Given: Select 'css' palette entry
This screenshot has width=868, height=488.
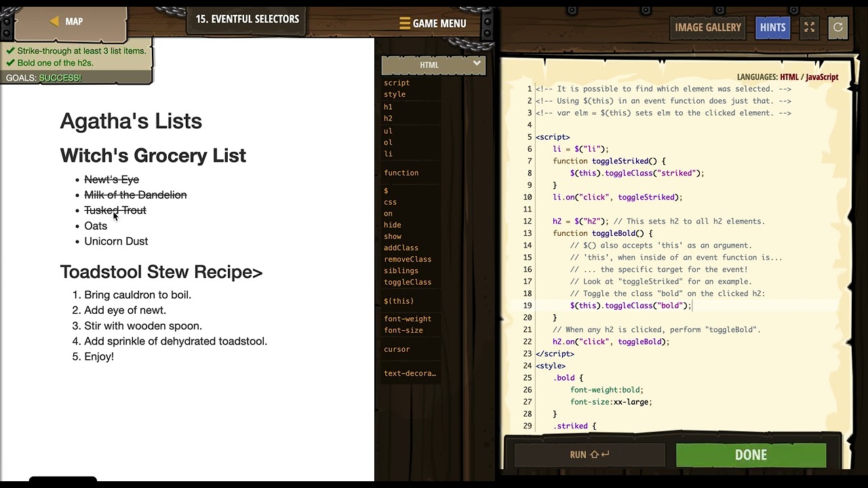Looking at the screenshot, I should pos(390,202).
